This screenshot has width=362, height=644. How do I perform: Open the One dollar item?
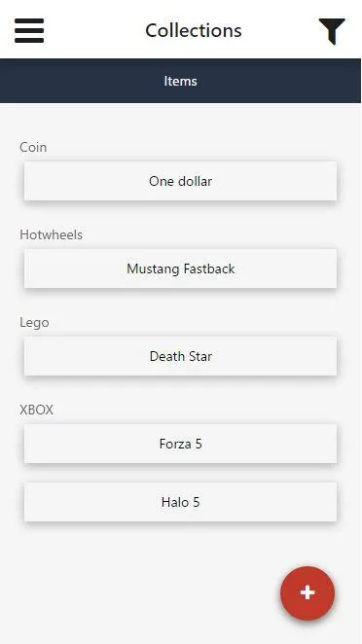tap(180, 181)
